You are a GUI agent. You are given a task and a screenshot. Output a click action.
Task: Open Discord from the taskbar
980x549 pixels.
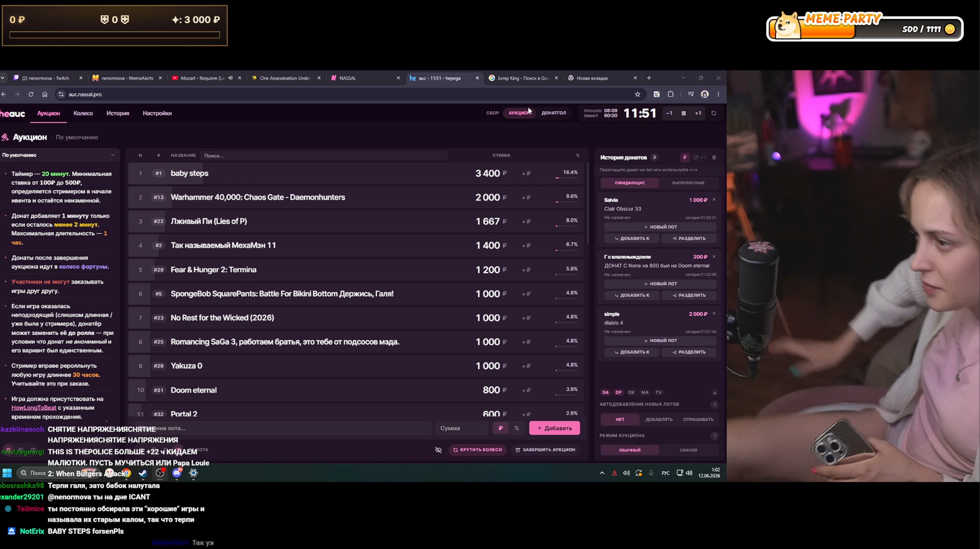pyautogui.click(x=177, y=473)
